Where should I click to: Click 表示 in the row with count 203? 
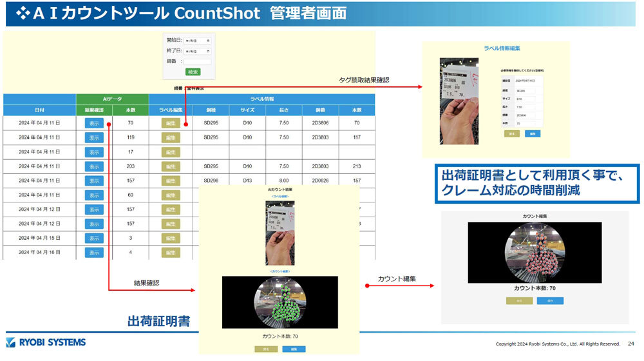click(x=94, y=166)
